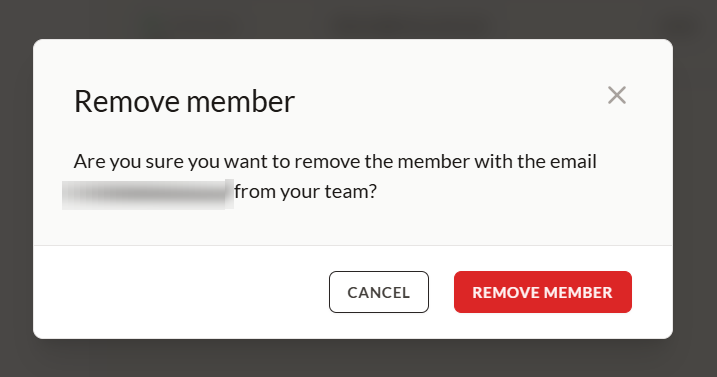Click the CANCEL button
Viewport: 717px width, 377px height.
[x=379, y=292]
